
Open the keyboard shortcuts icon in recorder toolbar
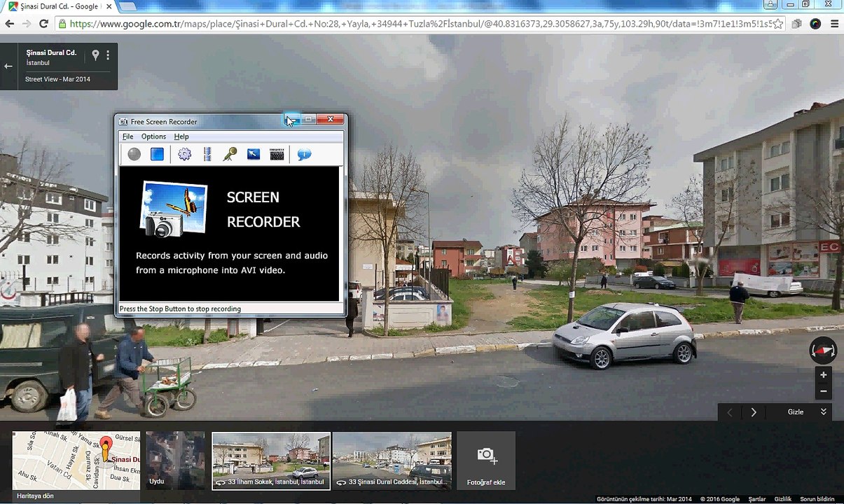coord(277,155)
